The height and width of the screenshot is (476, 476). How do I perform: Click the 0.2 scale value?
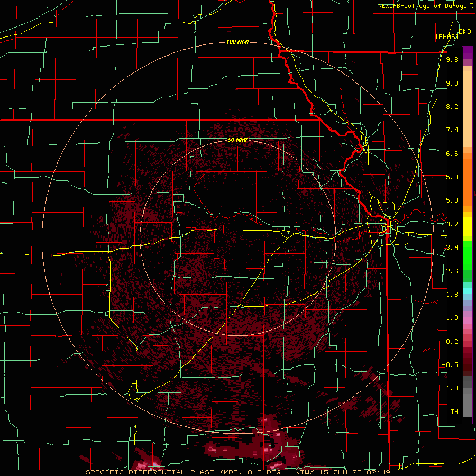point(452,342)
